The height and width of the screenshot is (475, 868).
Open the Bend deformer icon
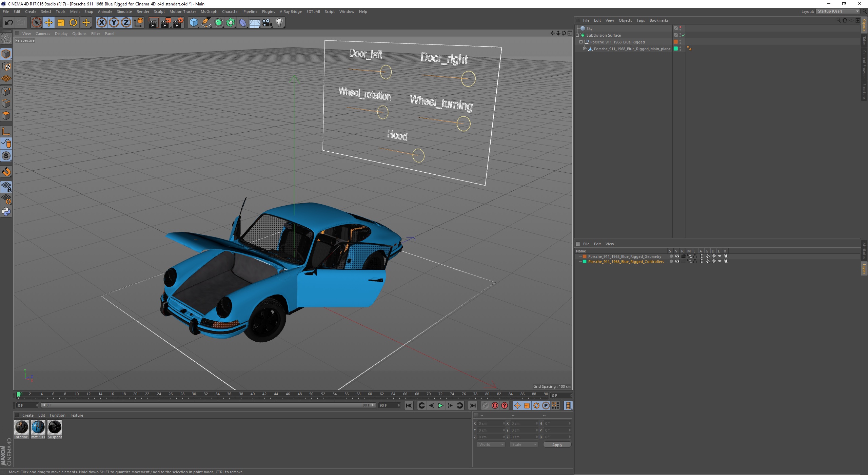[243, 23]
